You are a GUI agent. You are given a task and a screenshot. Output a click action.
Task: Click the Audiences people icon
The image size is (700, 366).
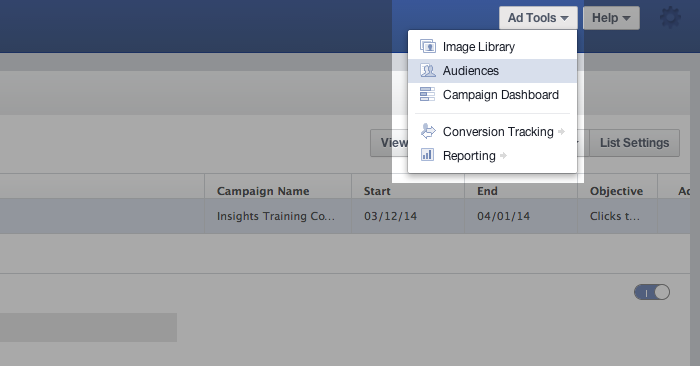pyautogui.click(x=428, y=70)
